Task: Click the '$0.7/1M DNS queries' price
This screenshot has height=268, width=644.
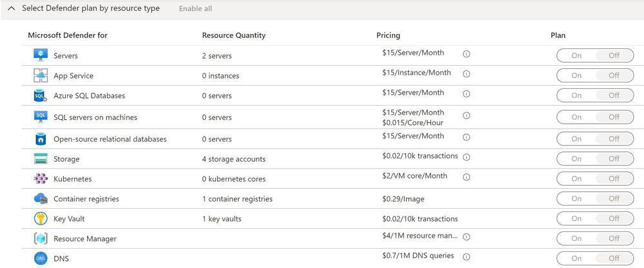Action: point(418,256)
